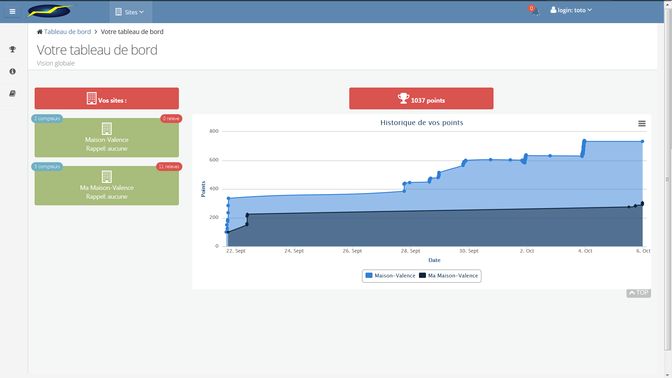Open the notifications bell icon
The width and height of the screenshot is (672, 378).
535,11
